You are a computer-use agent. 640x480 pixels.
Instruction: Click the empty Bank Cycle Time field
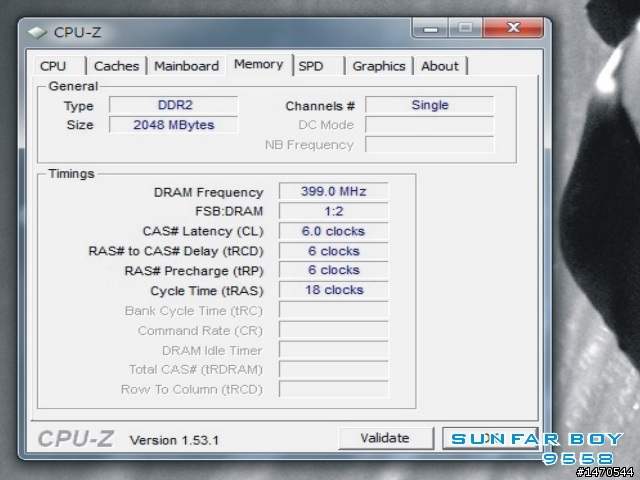[x=333, y=310]
